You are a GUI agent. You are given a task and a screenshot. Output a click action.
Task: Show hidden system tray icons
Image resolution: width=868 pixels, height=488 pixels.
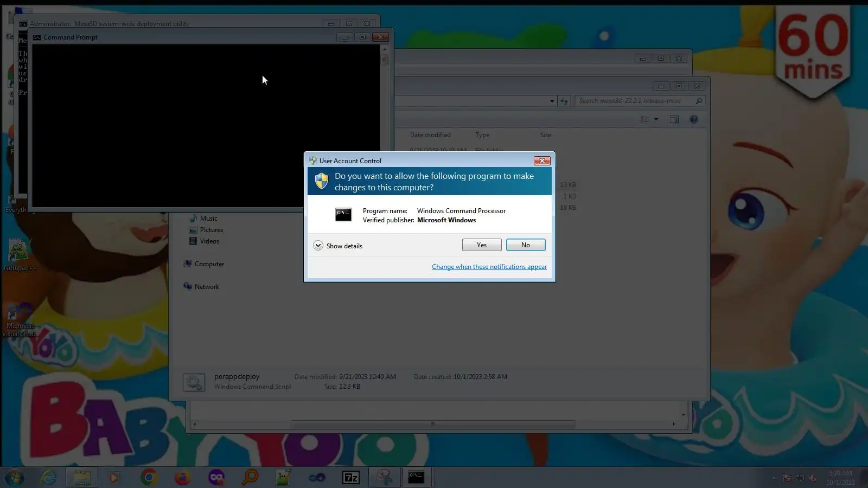point(774,478)
